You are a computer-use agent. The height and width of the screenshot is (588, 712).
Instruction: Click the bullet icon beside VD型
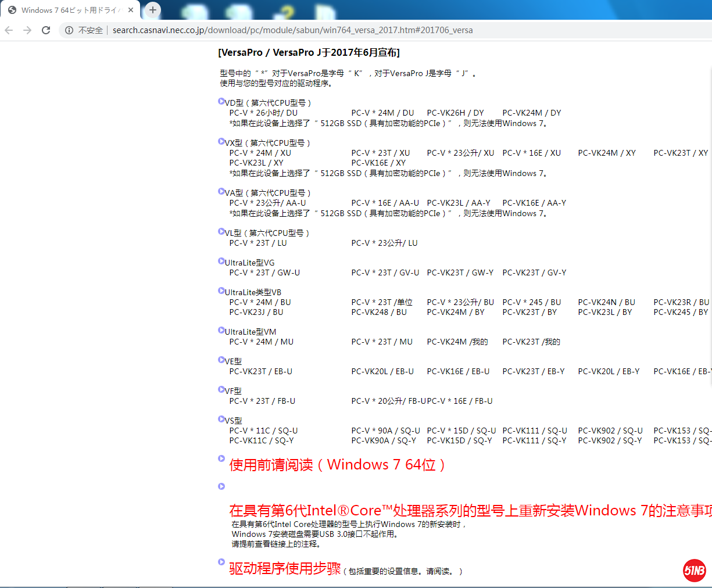pos(221,101)
